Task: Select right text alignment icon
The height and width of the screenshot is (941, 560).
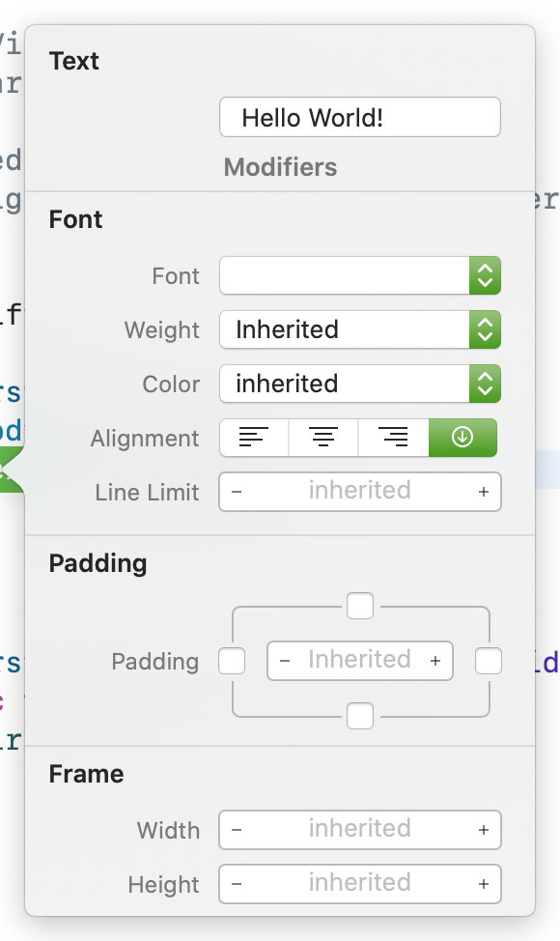Action: [x=393, y=438]
